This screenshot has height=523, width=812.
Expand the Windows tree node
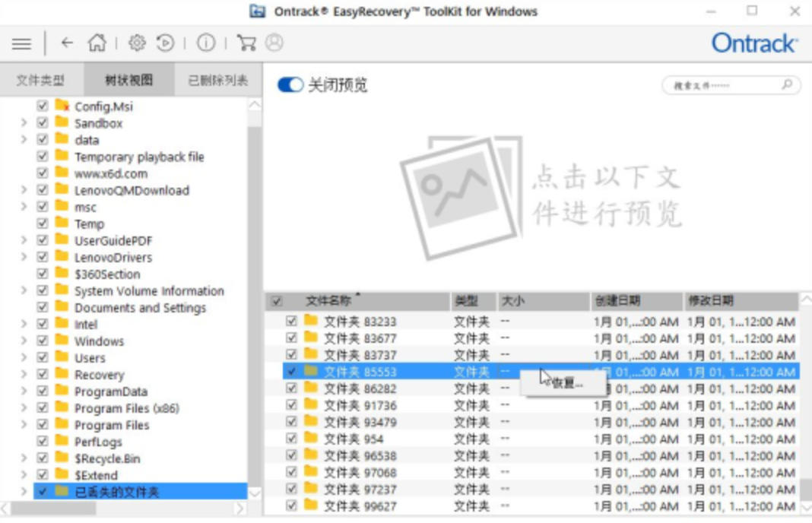[24, 341]
